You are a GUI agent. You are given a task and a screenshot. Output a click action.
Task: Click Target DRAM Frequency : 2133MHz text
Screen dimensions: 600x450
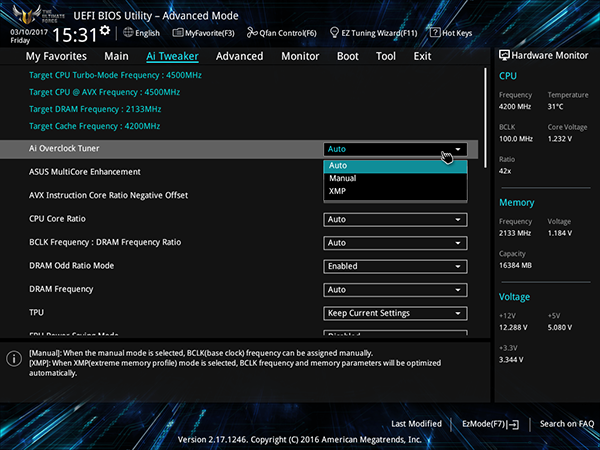click(x=95, y=109)
